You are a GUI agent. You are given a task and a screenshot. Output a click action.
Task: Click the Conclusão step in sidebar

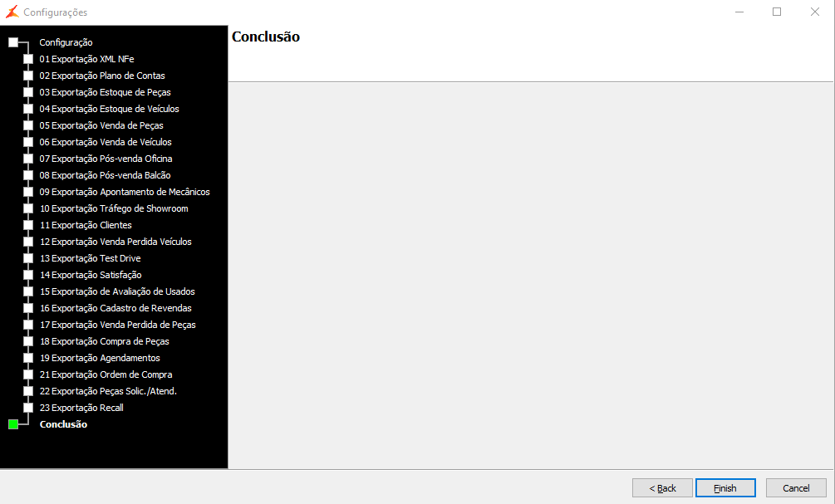(63, 424)
